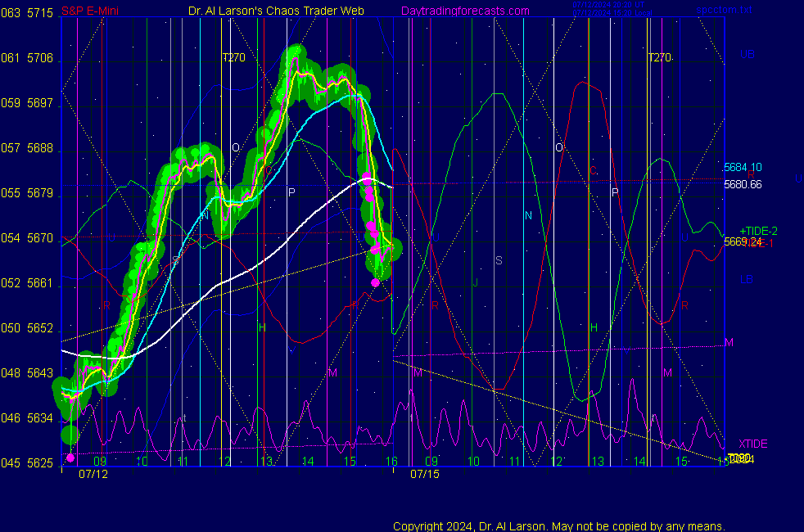Click the '07/15' date label on time axis
Viewport: 804px width, 532px height.
coord(425,474)
